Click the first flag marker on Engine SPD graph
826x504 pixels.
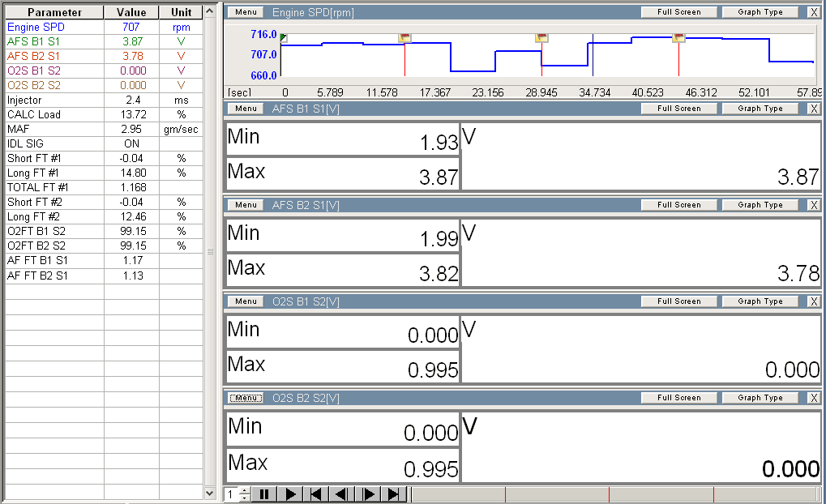click(x=404, y=37)
